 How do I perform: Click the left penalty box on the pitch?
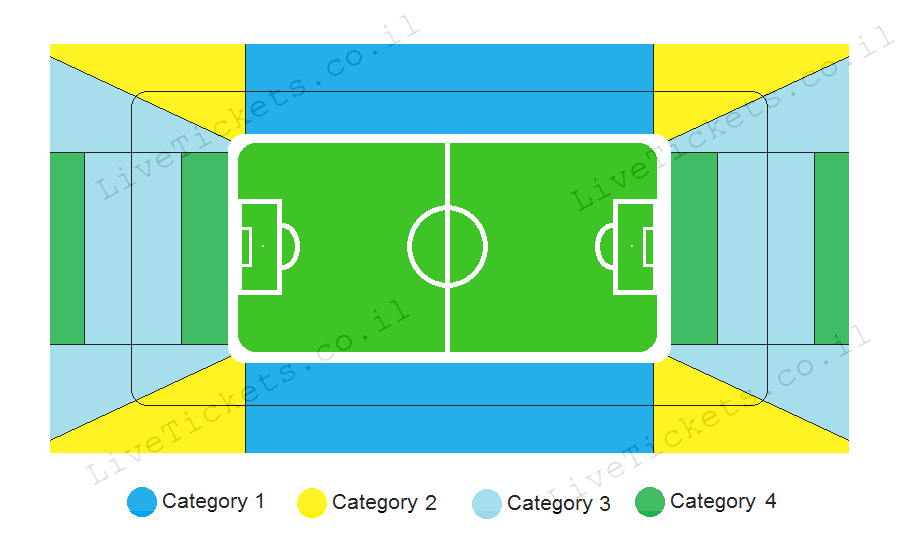tap(260, 247)
